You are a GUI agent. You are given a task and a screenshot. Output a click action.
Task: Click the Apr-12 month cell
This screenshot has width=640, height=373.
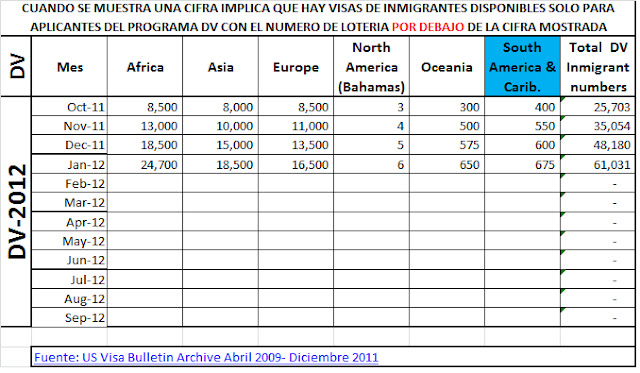(69, 222)
